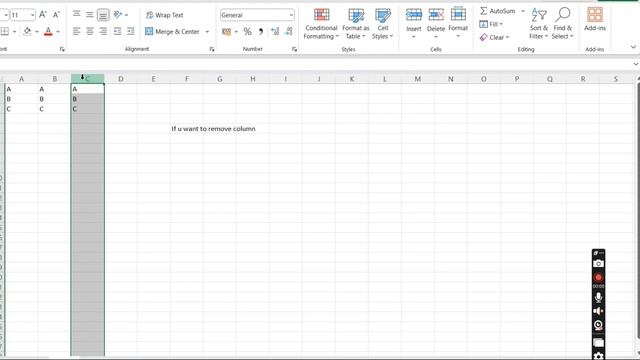640x360 pixels.
Task: Select column B header
Action: point(54,79)
